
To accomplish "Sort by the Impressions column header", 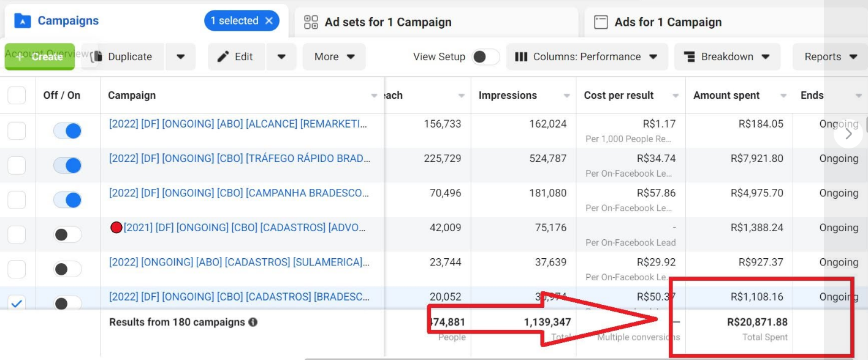I will pyautogui.click(x=508, y=95).
